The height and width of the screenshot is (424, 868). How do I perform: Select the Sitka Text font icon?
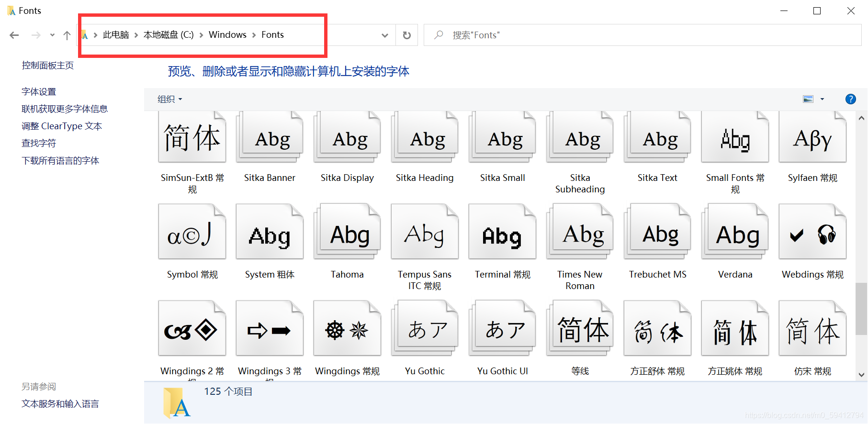[658, 137]
